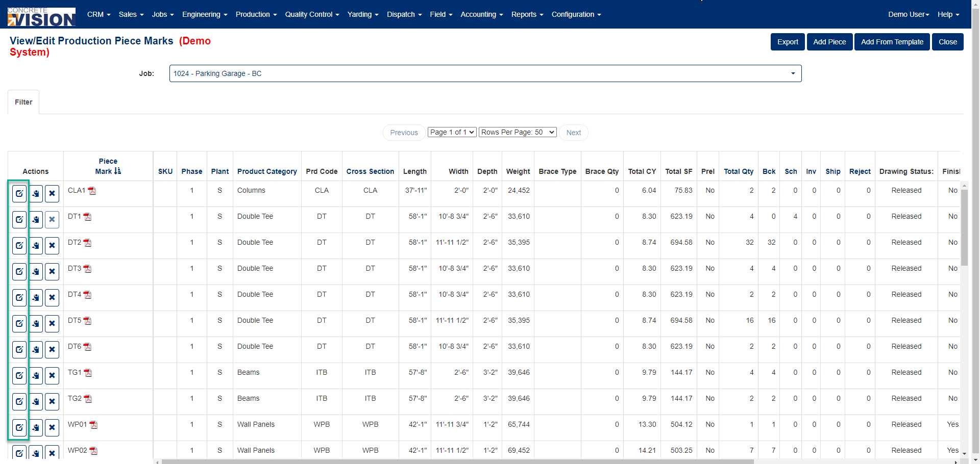980x464 pixels.
Task: Click the Export button
Action: coord(788,42)
